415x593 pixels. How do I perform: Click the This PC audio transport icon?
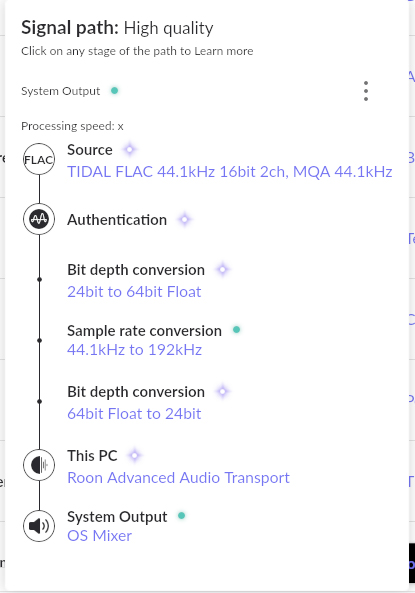click(x=39, y=465)
